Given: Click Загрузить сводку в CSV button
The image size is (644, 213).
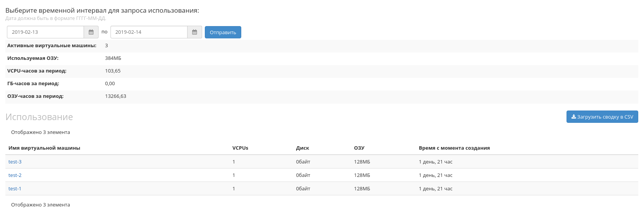Looking at the screenshot, I should [x=602, y=117].
